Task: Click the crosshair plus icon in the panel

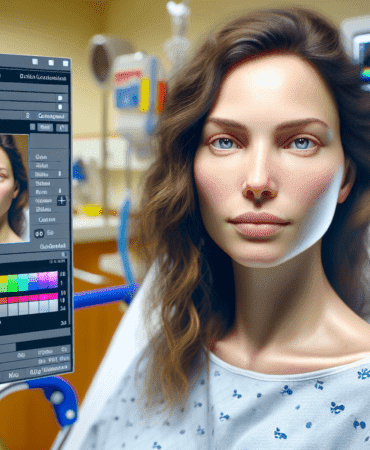Action: pos(61,201)
